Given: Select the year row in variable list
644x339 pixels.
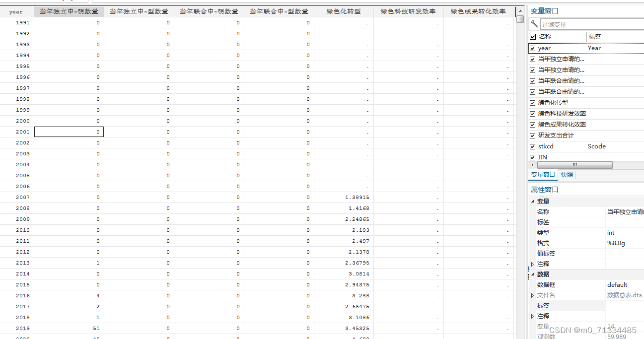Looking at the screenshot, I should [586, 48].
